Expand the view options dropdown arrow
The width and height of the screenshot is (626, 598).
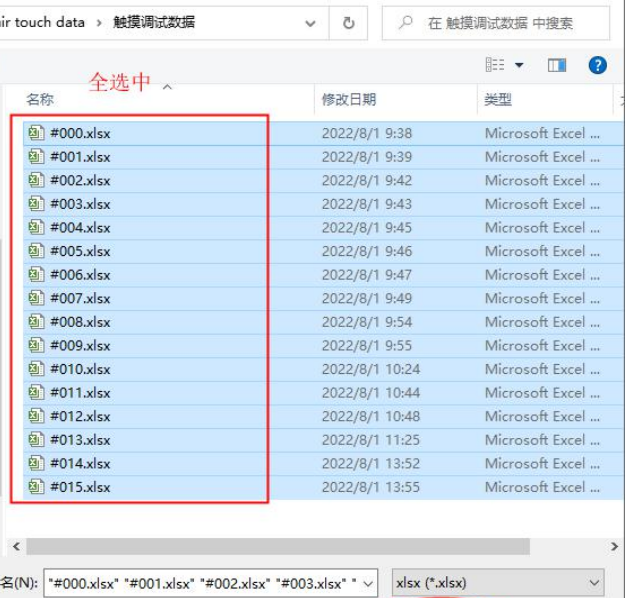(x=519, y=65)
